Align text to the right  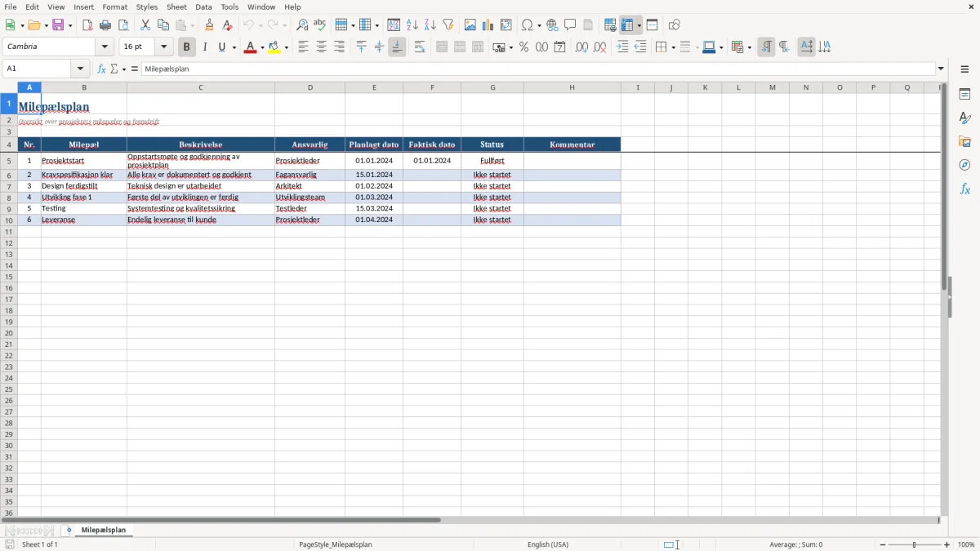pyautogui.click(x=340, y=47)
